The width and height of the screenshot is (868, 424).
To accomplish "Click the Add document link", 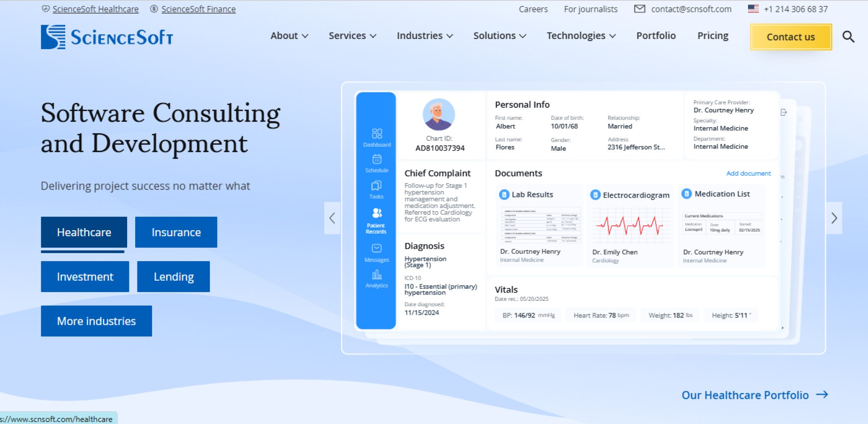I will (x=748, y=173).
